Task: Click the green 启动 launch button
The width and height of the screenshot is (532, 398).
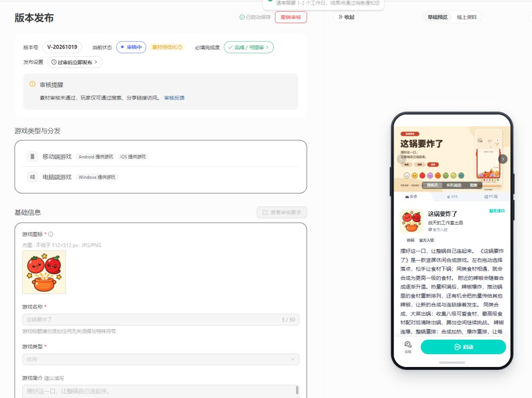Action: (463, 347)
